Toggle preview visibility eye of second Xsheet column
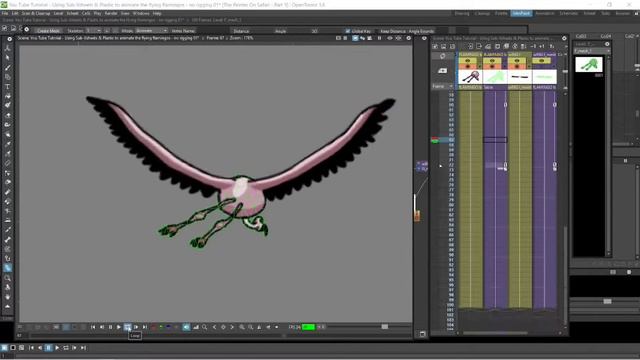640x360 pixels. (492, 61)
